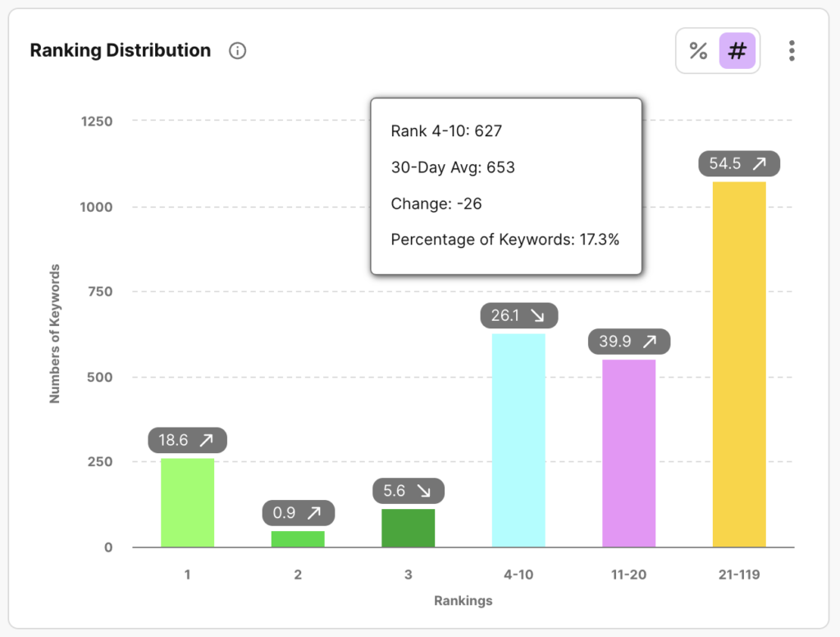This screenshot has width=840, height=637.
Task: Click the 4-10 axis label
Action: (518, 575)
